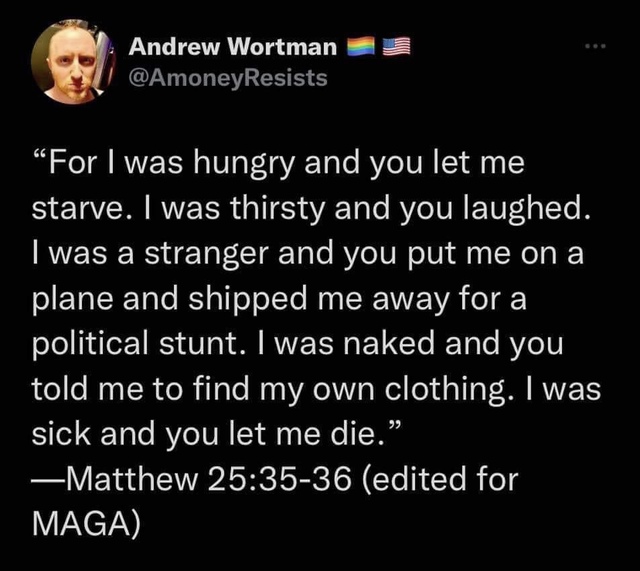Click the word "plane" in the tweet
Viewport: 640px width, 571px height.
coord(72,300)
